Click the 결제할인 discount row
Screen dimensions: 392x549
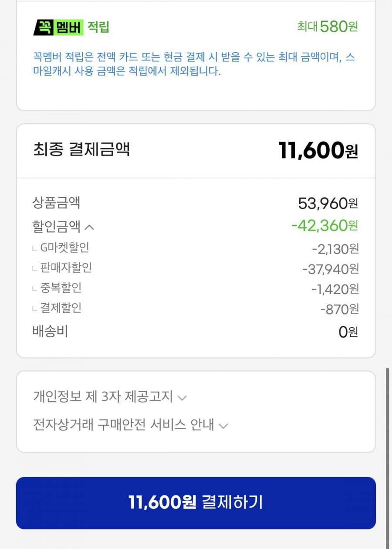(196, 309)
